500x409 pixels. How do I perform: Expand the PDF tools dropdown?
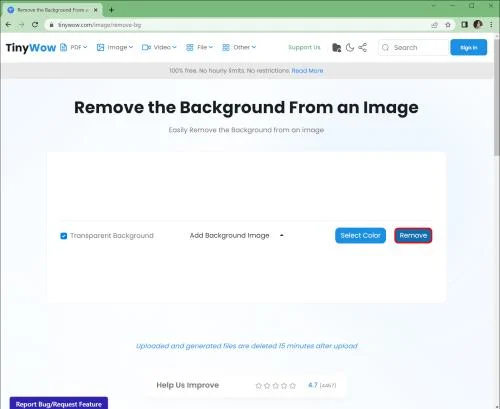(x=74, y=47)
